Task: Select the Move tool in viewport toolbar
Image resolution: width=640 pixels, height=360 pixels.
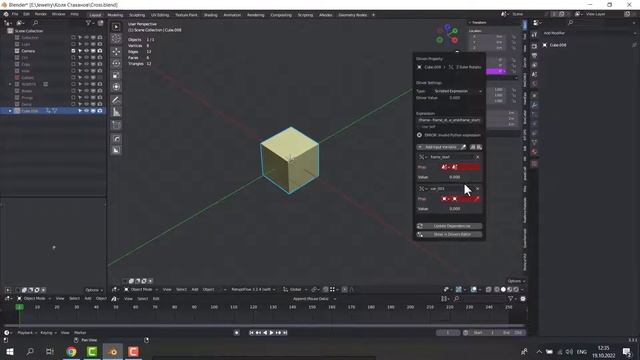Action: [116, 51]
